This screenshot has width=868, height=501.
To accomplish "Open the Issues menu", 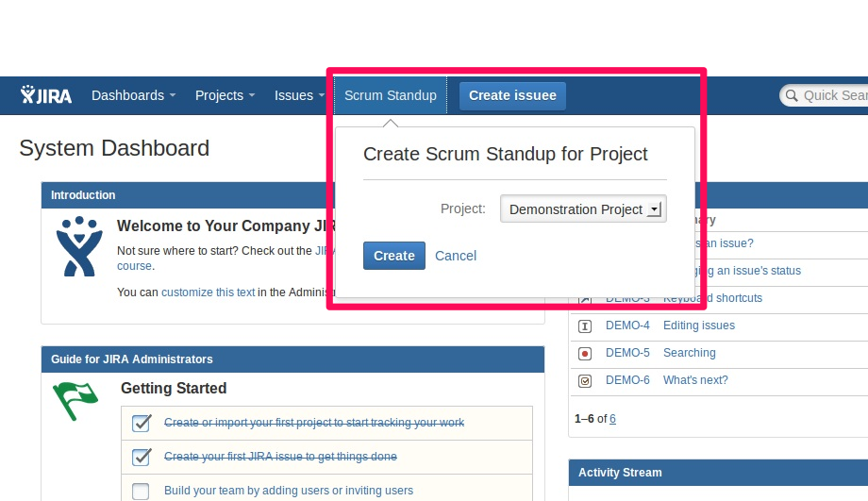I will click(299, 95).
